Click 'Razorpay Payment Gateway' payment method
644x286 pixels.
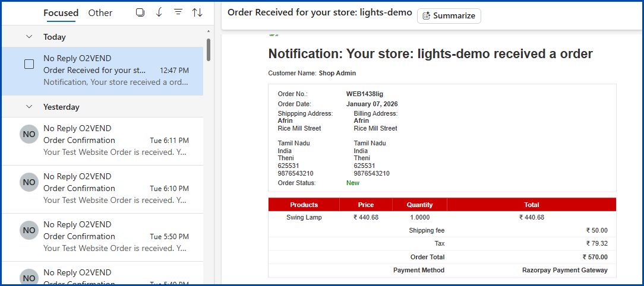[x=565, y=270]
